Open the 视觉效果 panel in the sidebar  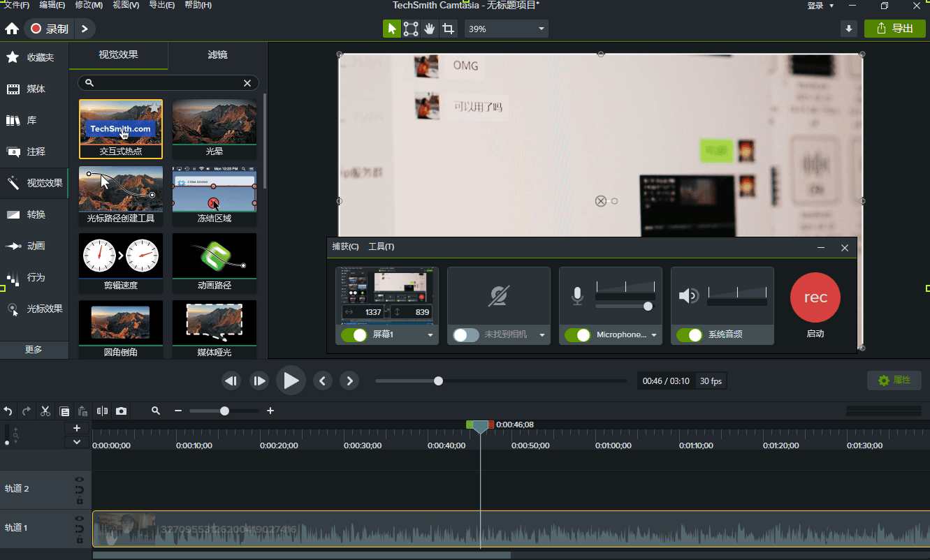coord(34,183)
